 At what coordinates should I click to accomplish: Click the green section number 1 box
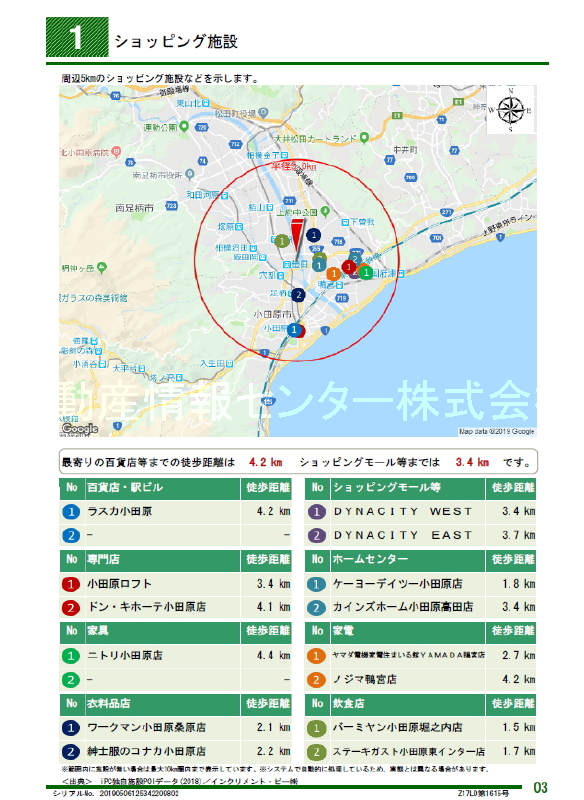click(77, 37)
